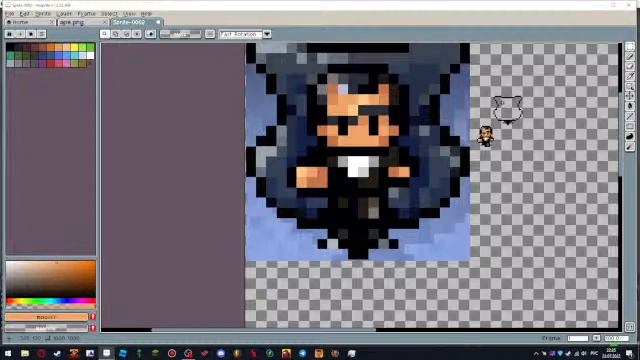Click the background color bar
The width and height of the screenshot is (640, 360).
[46, 328]
